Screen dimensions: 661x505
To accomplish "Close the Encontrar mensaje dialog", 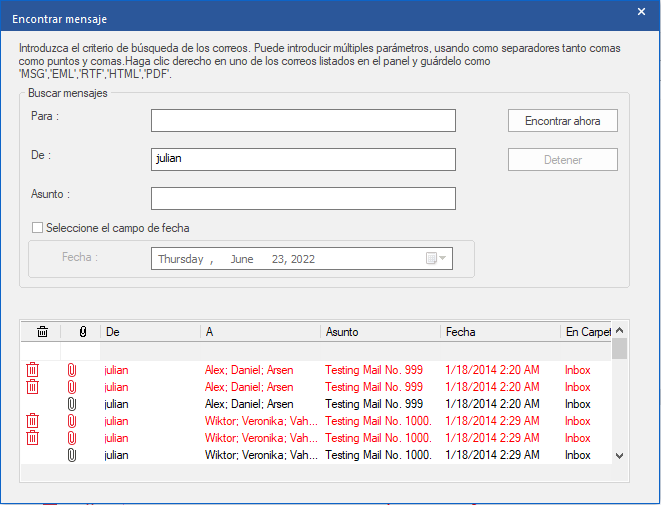I will [x=641, y=12].
